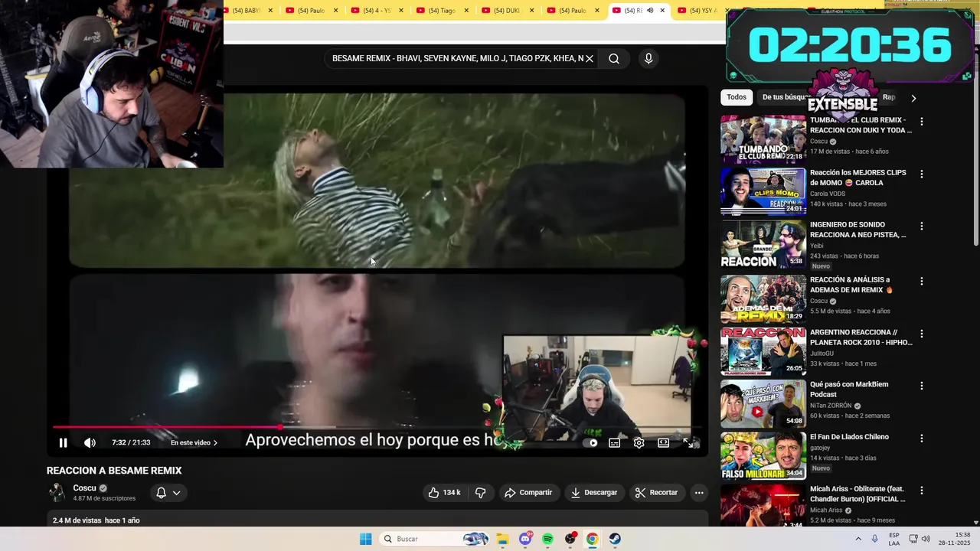The image size is (980, 551).
Task: Open Steam from the taskbar
Action: (x=615, y=539)
